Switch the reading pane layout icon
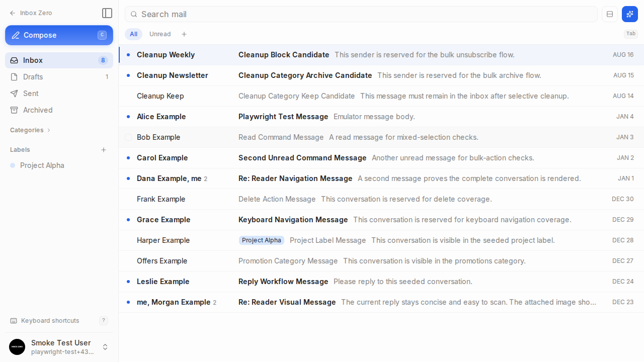644x362 pixels. (x=610, y=14)
